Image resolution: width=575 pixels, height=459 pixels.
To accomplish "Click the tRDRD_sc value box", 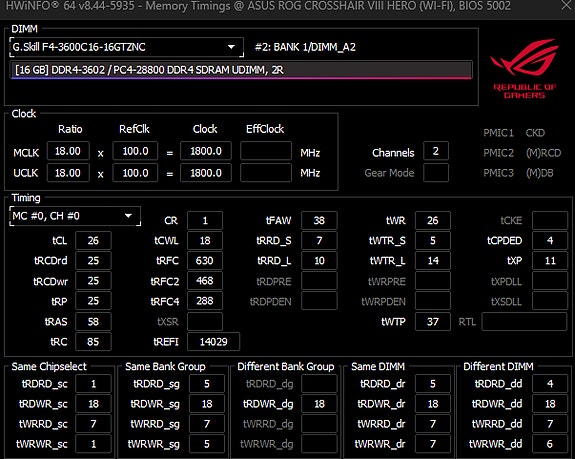I will click(x=93, y=384).
